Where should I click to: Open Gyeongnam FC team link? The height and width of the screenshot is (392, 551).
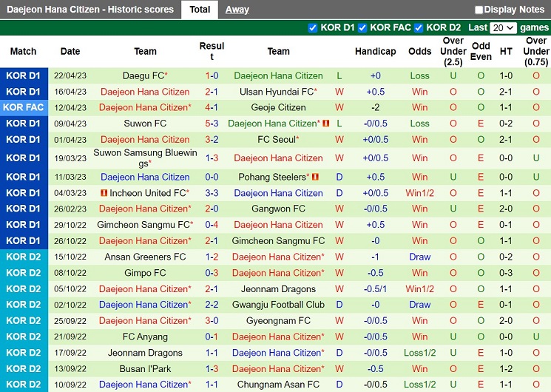click(x=278, y=321)
